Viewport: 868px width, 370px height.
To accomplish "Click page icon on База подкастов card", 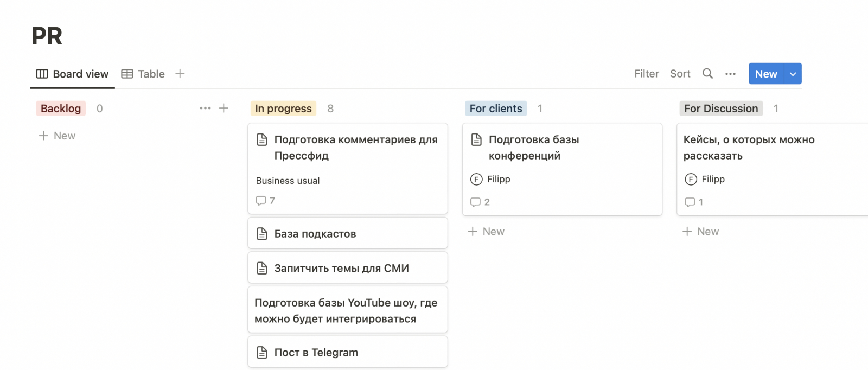I will pos(262,234).
